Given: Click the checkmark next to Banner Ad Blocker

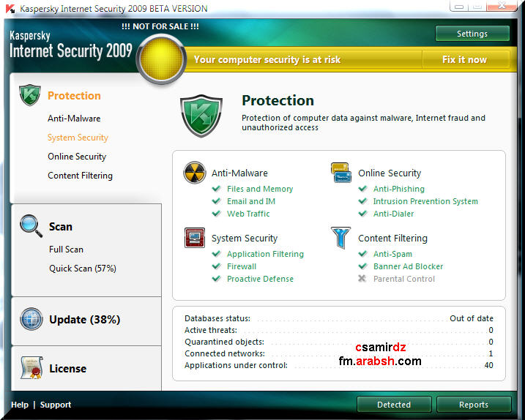Looking at the screenshot, I should point(362,266).
